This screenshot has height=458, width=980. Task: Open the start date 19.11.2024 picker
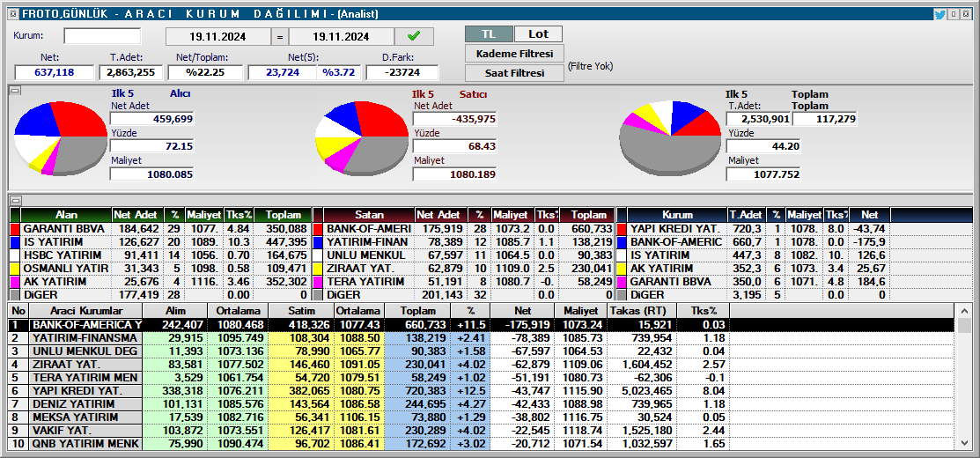point(218,37)
